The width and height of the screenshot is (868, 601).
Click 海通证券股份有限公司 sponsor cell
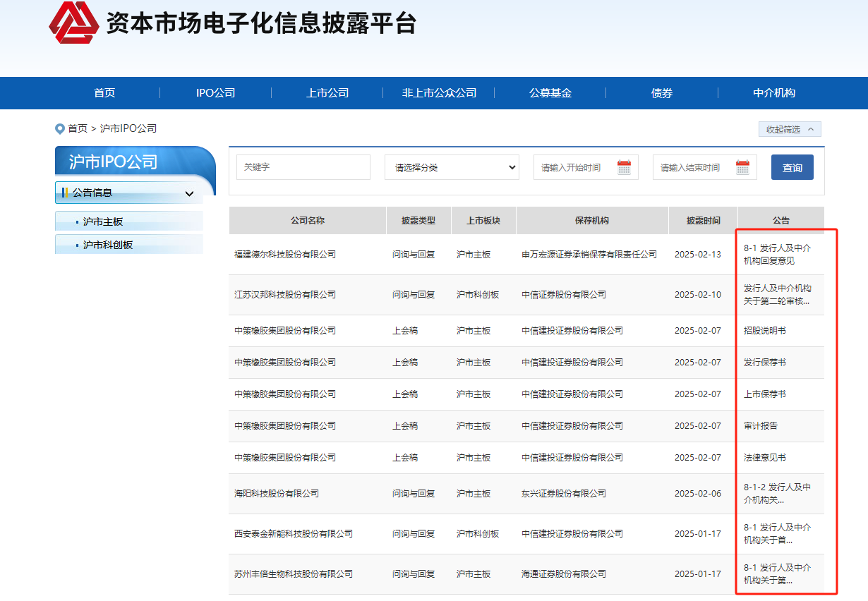pyautogui.click(x=564, y=574)
